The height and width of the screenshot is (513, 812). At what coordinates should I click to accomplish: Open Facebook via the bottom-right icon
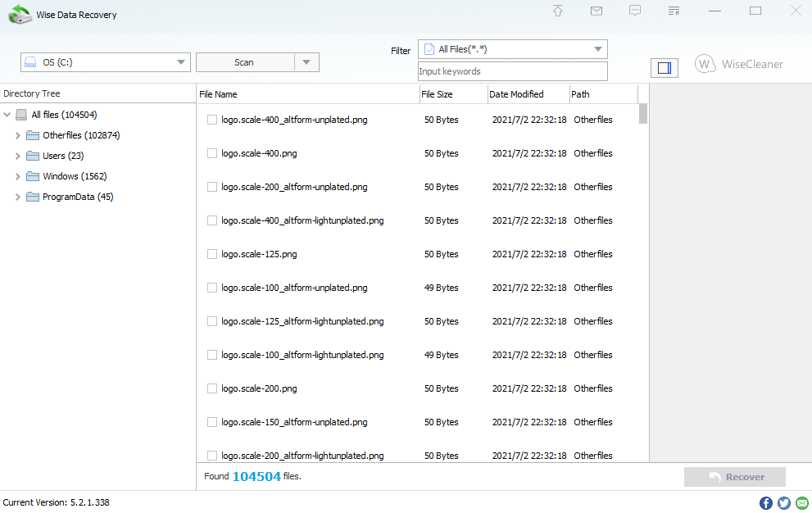765,502
